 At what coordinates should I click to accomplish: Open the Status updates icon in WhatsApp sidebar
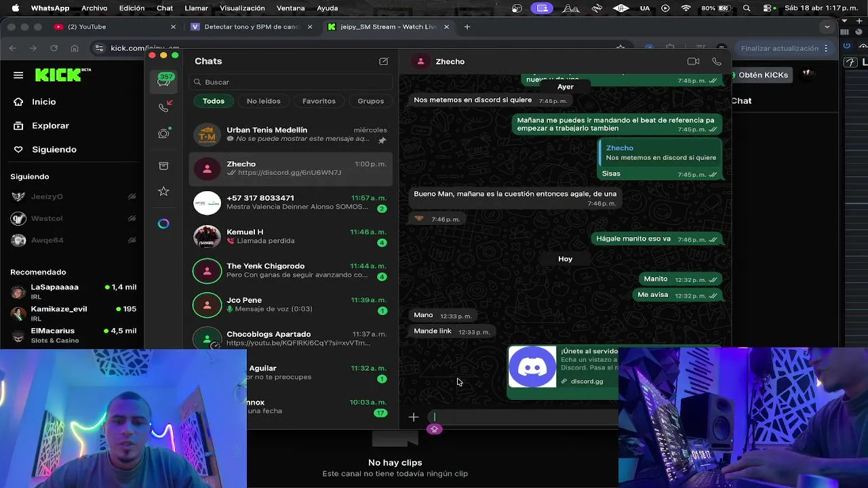pos(163,134)
